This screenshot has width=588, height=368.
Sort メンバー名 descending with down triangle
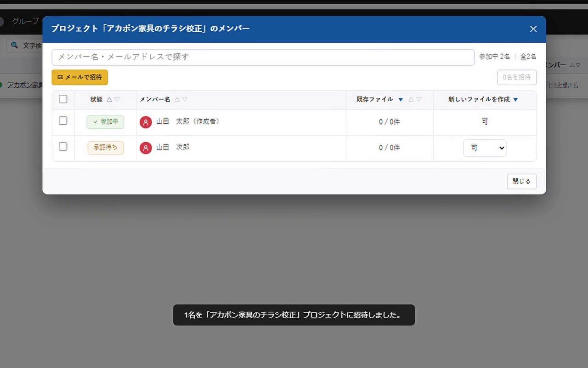coord(185,99)
